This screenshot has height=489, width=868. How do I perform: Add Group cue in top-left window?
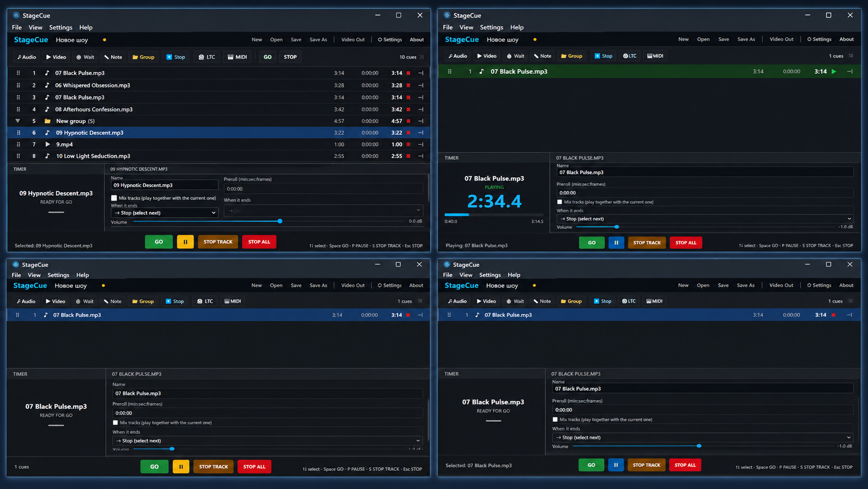point(143,57)
